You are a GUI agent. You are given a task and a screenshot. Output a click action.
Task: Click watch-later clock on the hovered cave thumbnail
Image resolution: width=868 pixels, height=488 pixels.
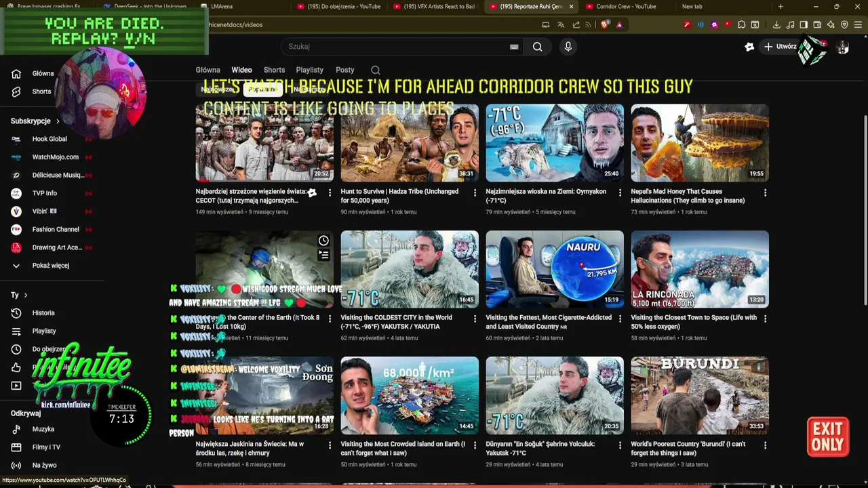[x=323, y=241]
